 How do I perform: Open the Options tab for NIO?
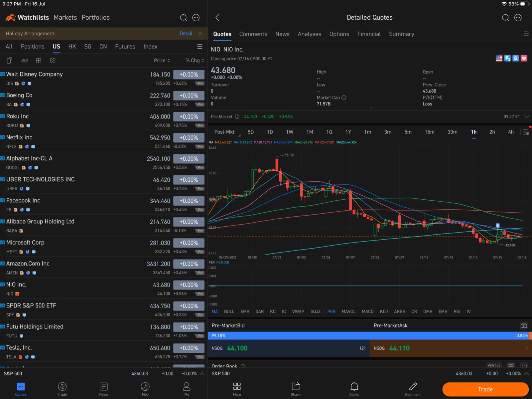(x=339, y=34)
